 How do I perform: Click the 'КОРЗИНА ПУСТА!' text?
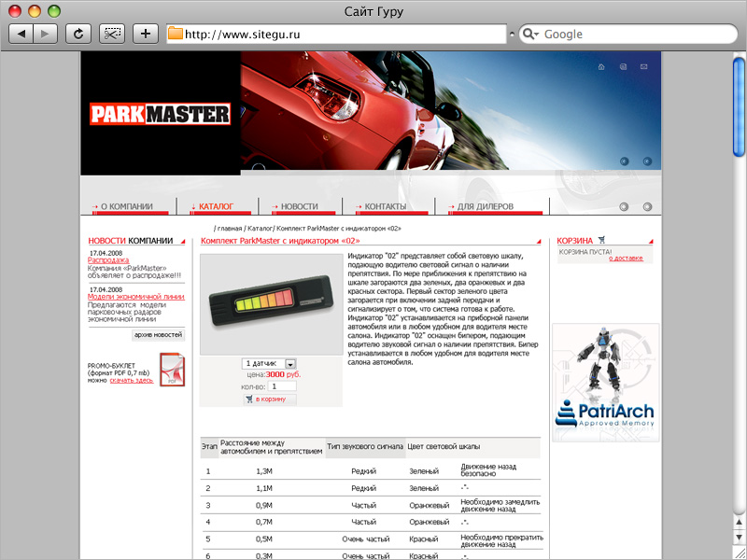(x=585, y=251)
